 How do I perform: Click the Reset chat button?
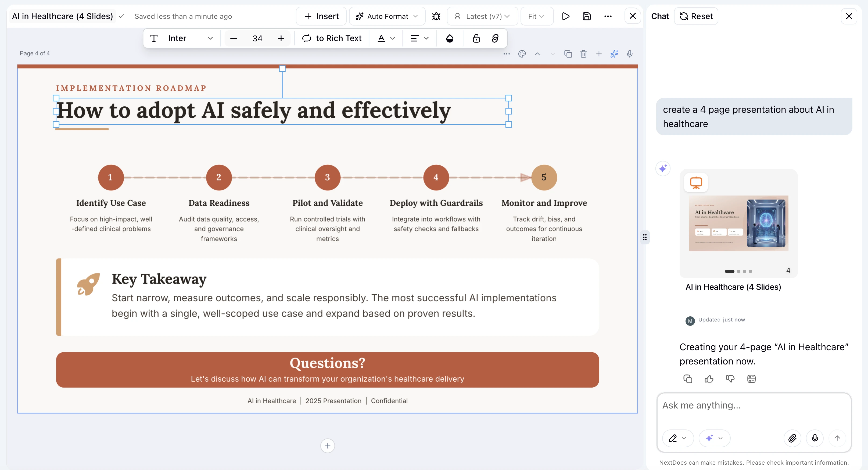696,16
